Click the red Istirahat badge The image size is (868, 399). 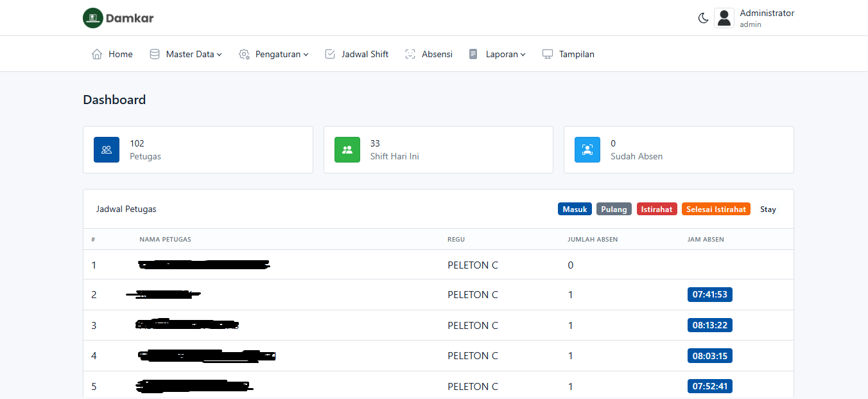tap(657, 209)
